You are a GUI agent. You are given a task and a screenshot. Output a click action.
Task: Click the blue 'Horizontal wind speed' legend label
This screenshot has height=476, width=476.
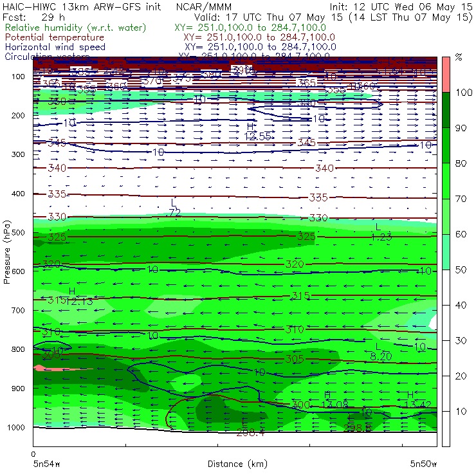tap(55, 47)
